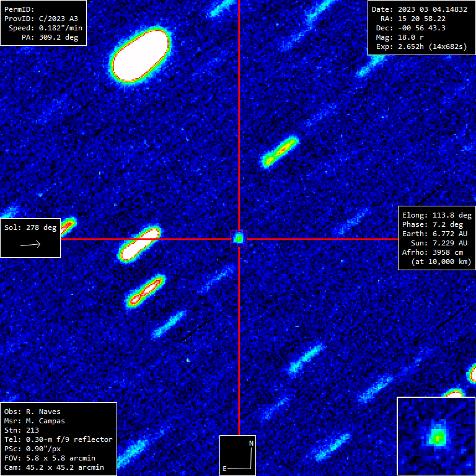Select the 'Obs: R. Naves' line
476x476 pixels.
pos(32,412)
